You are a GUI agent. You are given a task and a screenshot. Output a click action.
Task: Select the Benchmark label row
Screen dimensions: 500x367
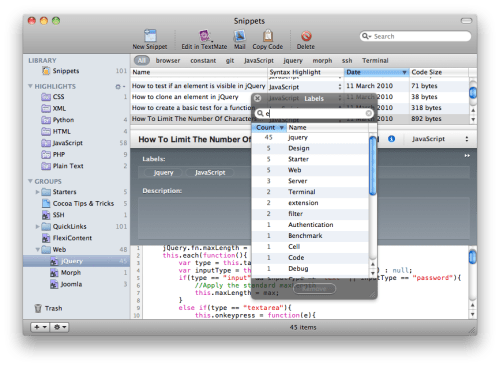coord(310,236)
